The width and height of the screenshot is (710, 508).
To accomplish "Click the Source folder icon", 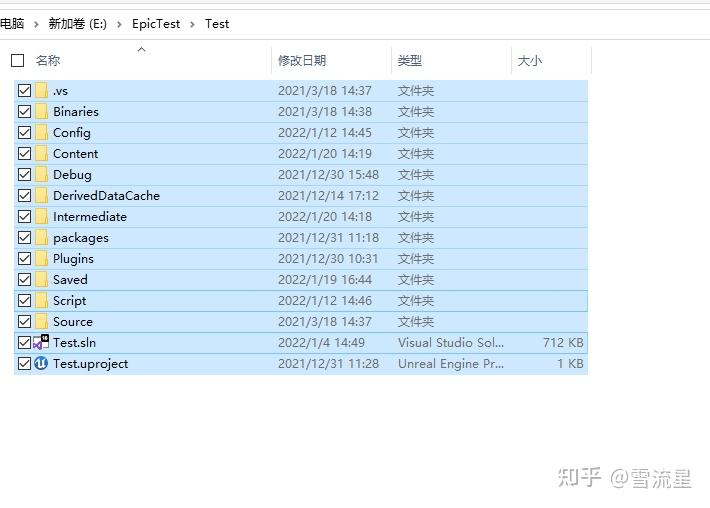I will pyautogui.click(x=41, y=321).
